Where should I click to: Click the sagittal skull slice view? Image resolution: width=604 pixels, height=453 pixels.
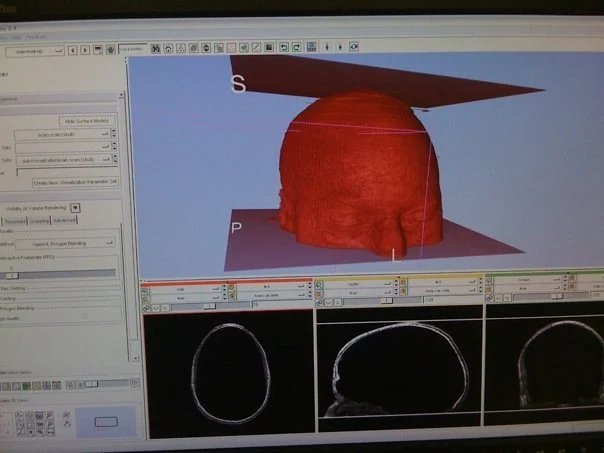pyautogui.click(x=399, y=367)
